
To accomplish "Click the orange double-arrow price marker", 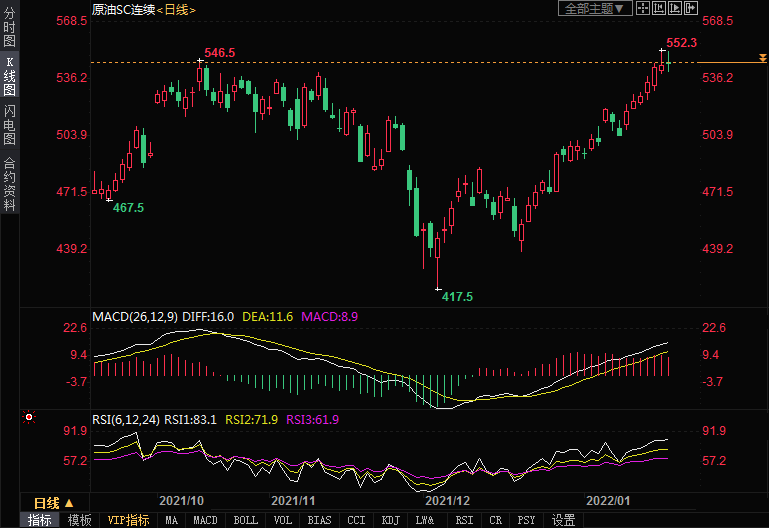I will [x=762, y=62].
